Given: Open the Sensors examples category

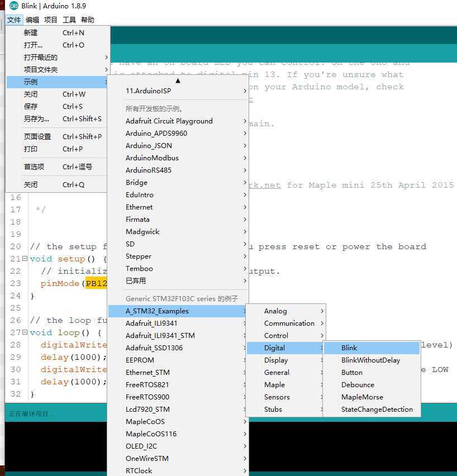Looking at the screenshot, I should [x=285, y=397].
